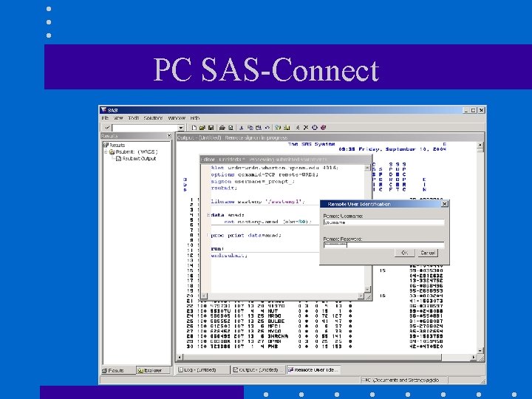Open the Help menu
This screenshot has width=532, height=399.
click(x=194, y=118)
